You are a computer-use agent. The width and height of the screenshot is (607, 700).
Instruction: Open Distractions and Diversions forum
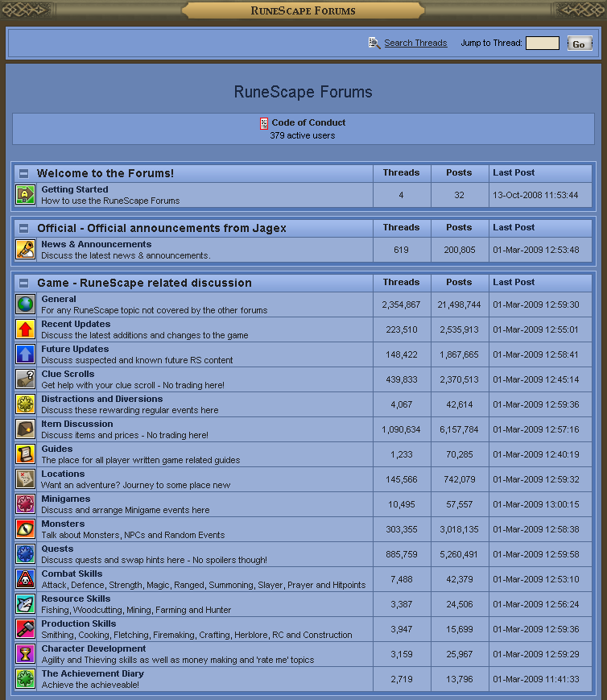(101, 399)
